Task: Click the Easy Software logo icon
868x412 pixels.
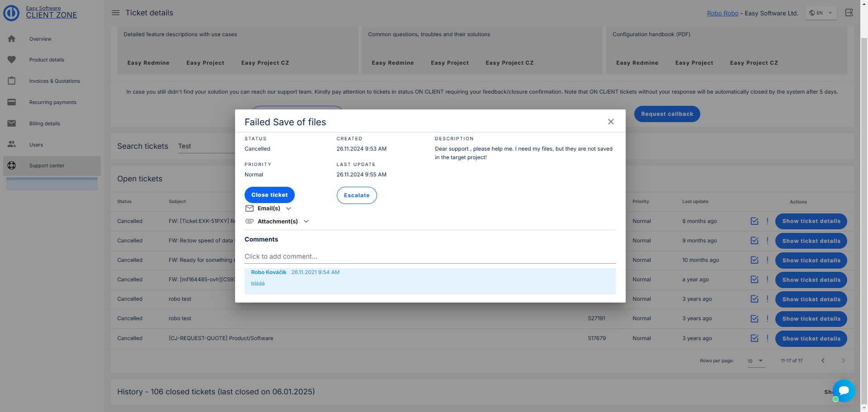Action: pos(11,13)
